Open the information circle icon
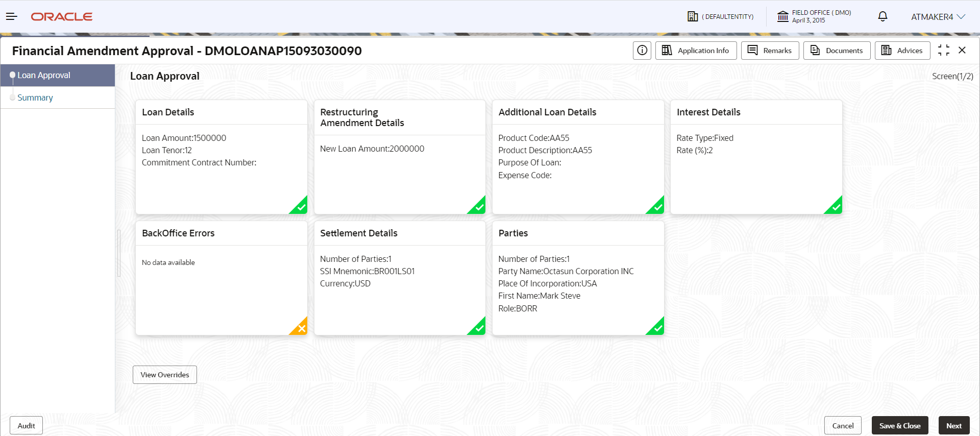The width and height of the screenshot is (980, 436). point(642,51)
